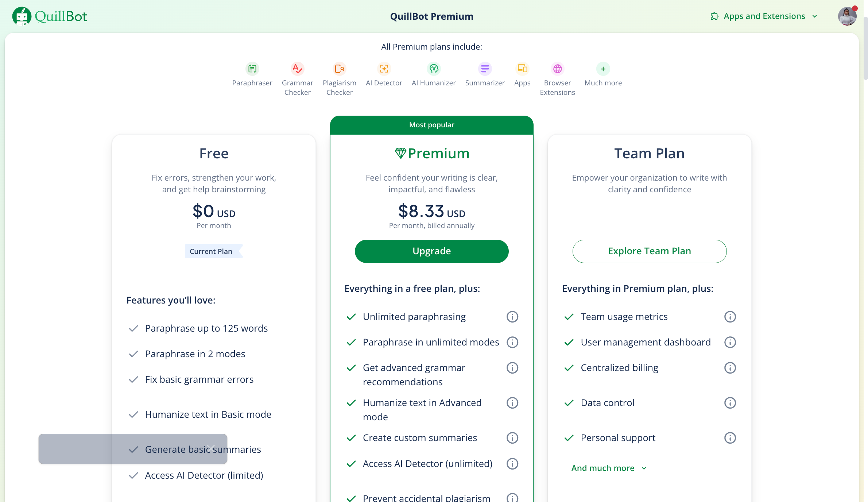Show info for Team usage metrics
The image size is (868, 502).
click(x=730, y=317)
